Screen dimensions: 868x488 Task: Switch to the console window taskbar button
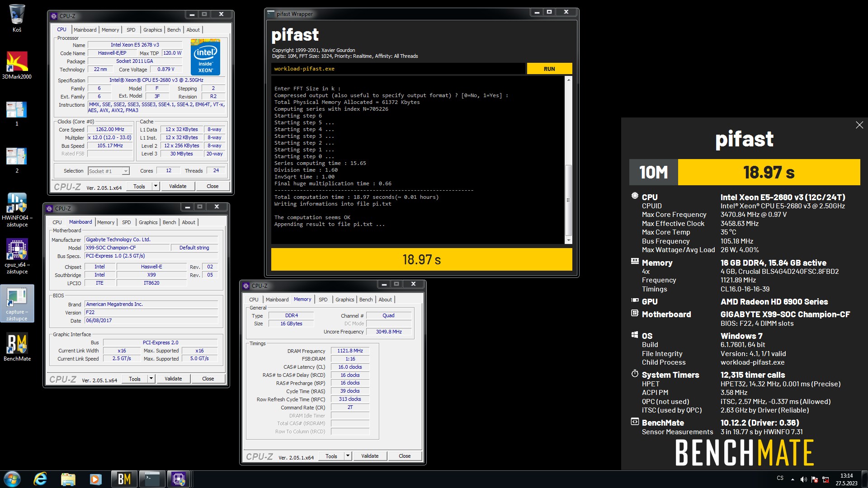[151, 479]
